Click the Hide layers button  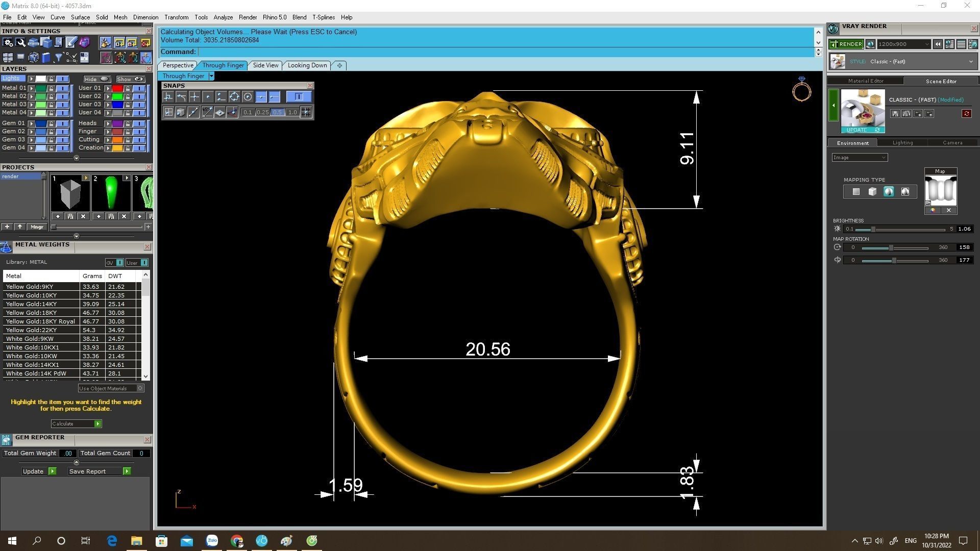pyautogui.click(x=97, y=79)
